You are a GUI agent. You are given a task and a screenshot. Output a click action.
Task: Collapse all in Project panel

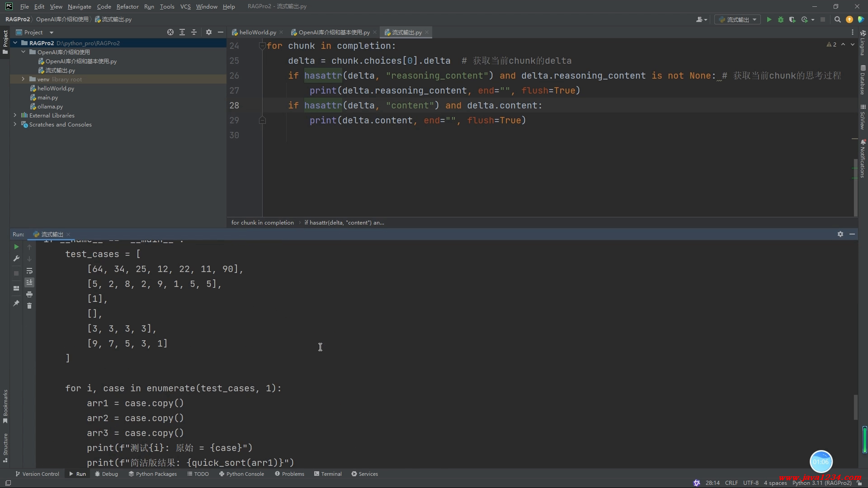coord(194,32)
